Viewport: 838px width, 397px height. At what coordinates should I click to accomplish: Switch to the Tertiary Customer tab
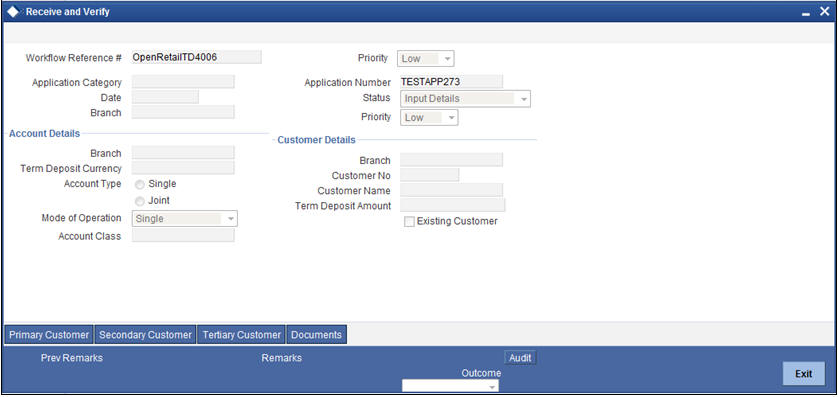pyautogui.click(x=242, y=335)
